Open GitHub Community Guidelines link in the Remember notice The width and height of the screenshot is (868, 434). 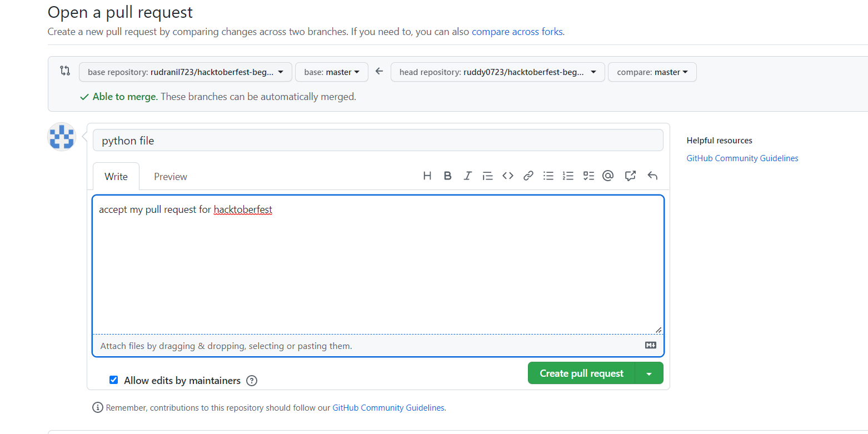pyautogui.click(x=388, y=408)
